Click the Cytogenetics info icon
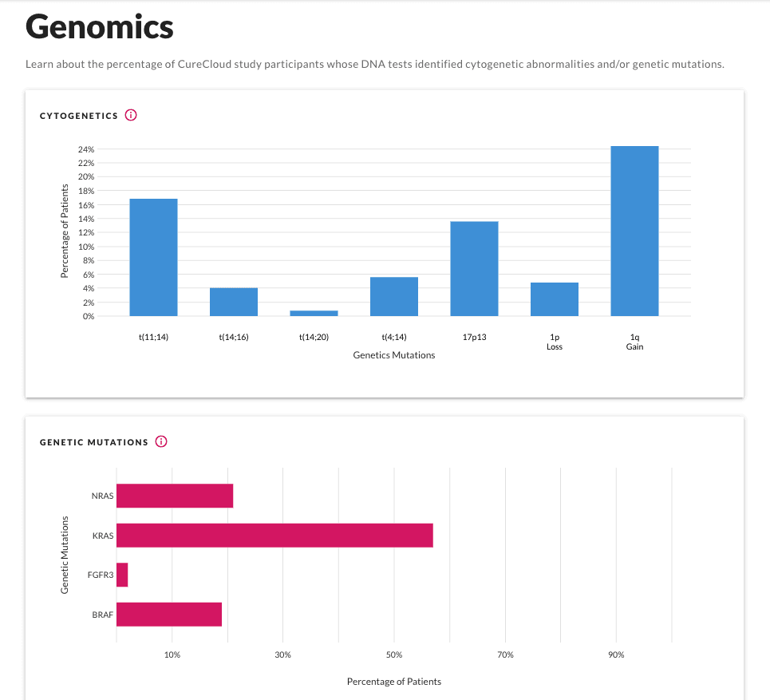Image resolution: width=770 pixels, height=700 pixels. tap(131, 115)
